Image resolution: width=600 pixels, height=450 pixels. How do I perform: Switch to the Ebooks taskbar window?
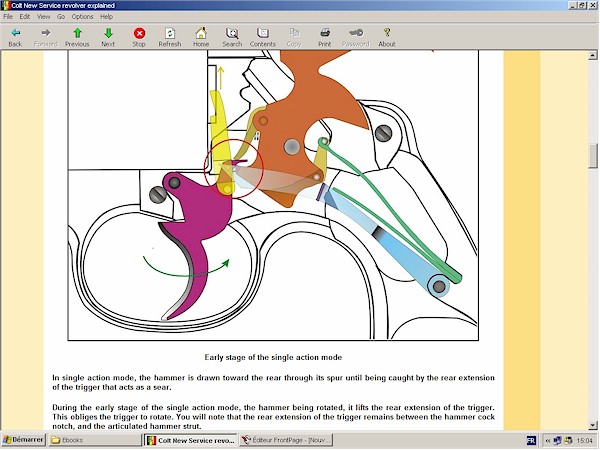coord(95,440)
